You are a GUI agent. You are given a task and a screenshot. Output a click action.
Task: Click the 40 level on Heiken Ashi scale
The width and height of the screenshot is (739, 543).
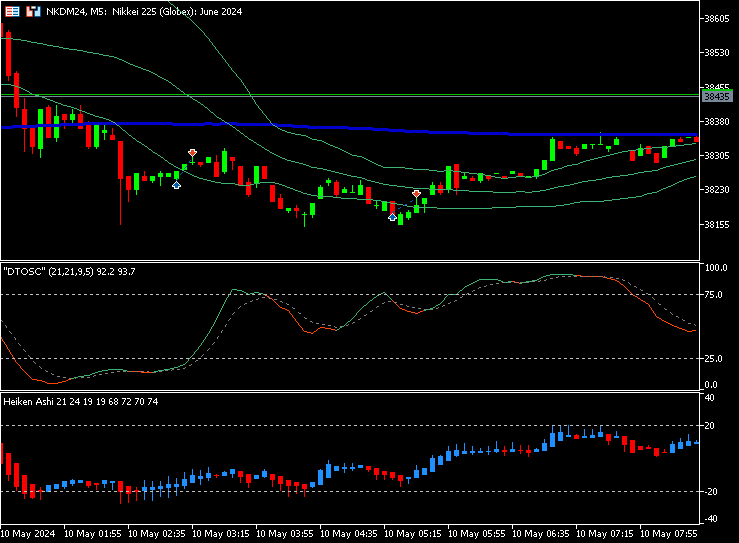[709, 398]
